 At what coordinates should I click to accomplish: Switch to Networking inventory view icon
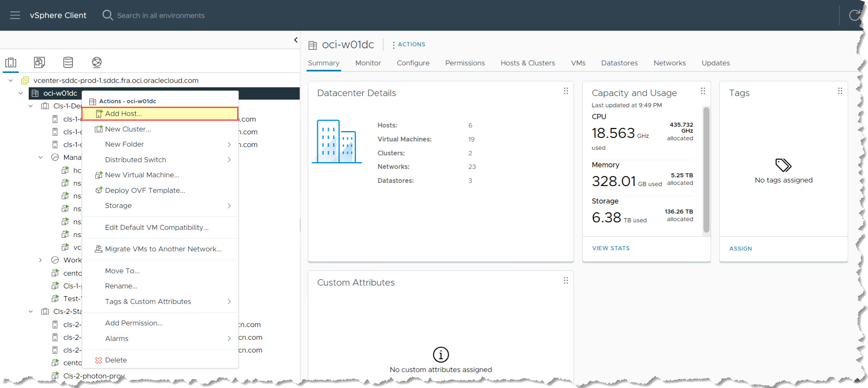(x=97, y=62)
